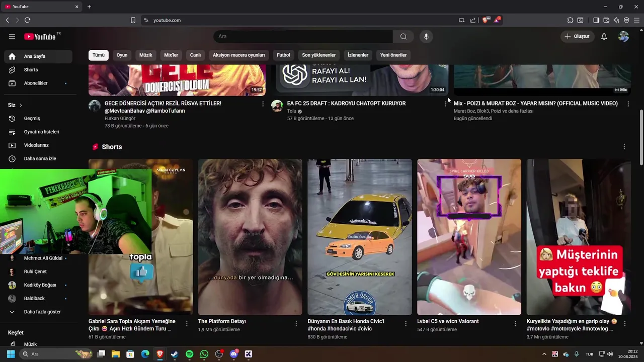This screenshot has height=362, width=644.
Task: Open more options for Lvbel C5 Valorant short
Action: (515, 324)
